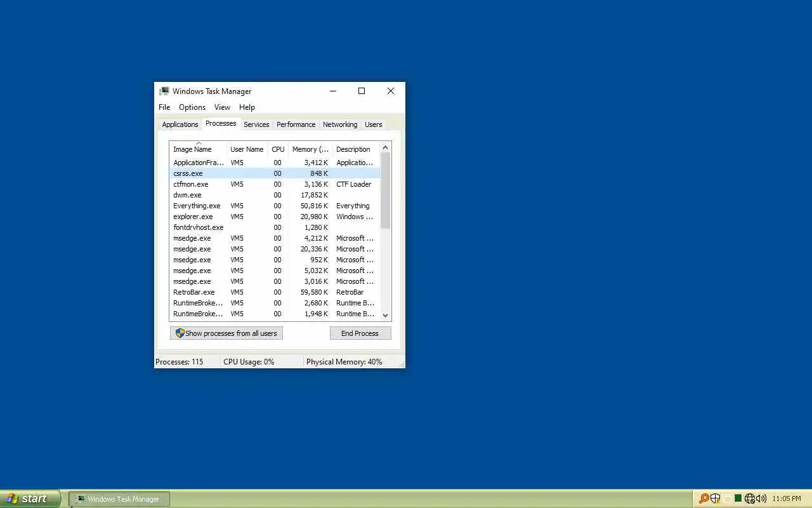Switch to the Users tab
This screenshot has height=508, width=812.
(374, 124)
